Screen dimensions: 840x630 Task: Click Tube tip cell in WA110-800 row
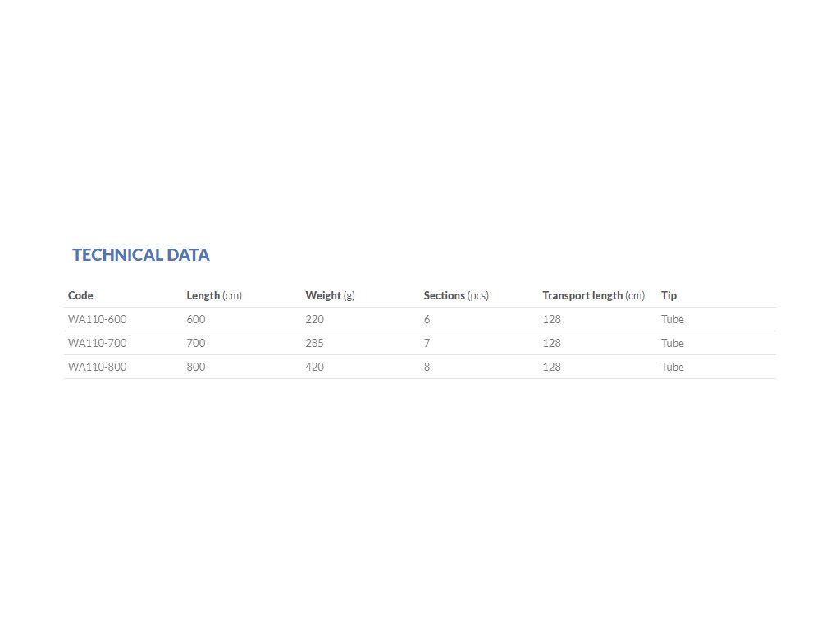point(673,367)
